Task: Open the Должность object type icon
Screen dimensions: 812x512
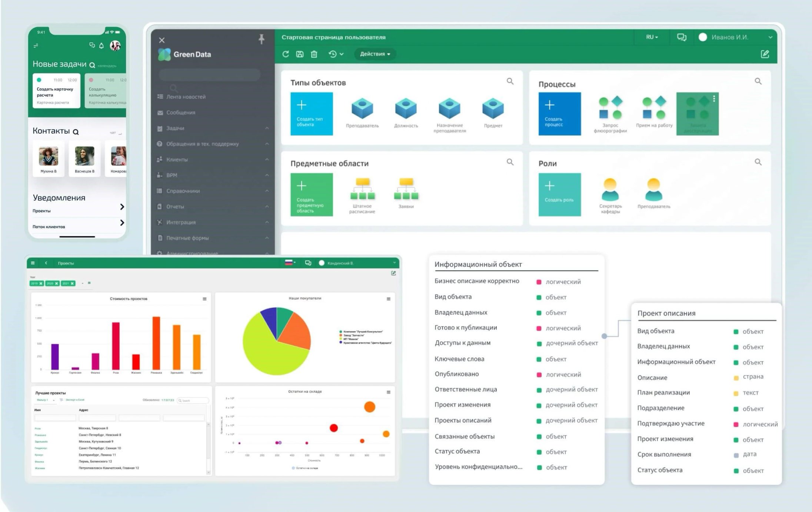Action: click(x=406, y=108)
